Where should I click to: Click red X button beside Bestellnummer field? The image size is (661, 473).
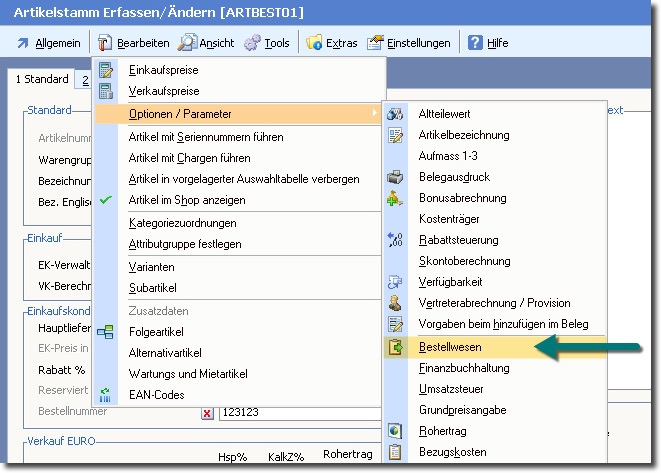point(207,413)
